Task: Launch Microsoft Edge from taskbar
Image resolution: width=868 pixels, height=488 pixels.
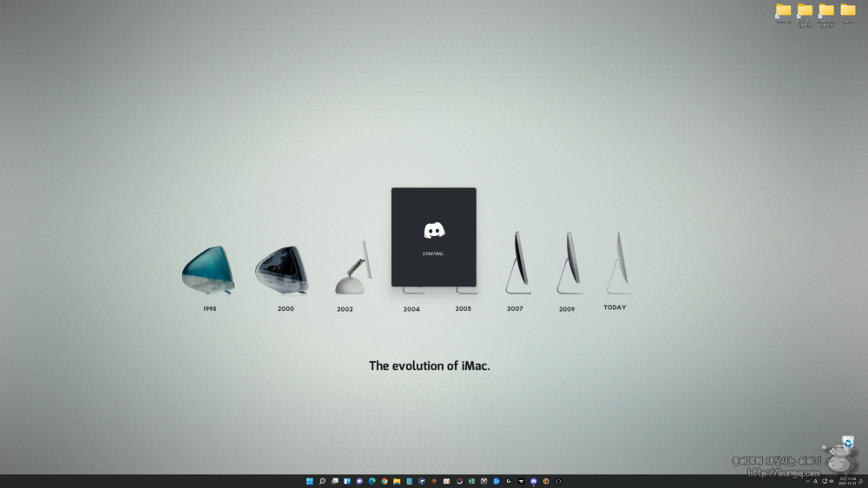Action: 372,481
